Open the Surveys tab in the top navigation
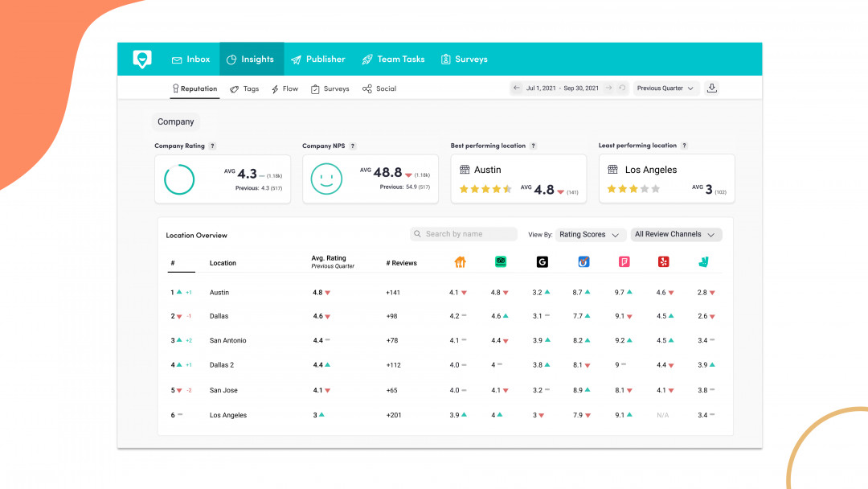 click(465, 60)
